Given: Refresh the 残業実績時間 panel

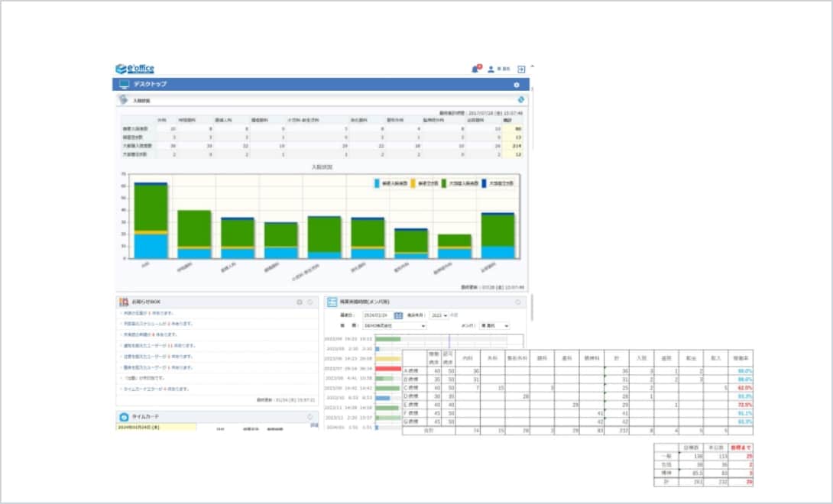Looking at the screenshot, I should [x=518, y=302].
